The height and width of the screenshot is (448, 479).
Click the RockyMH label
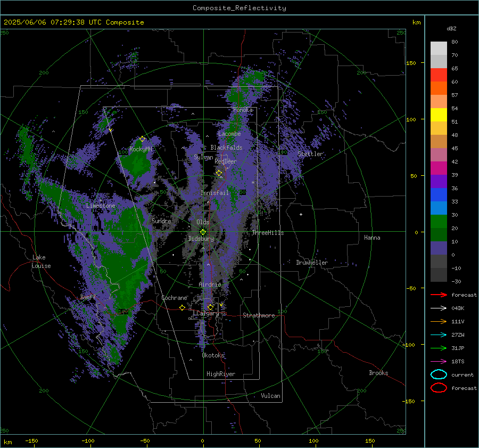tap(141, 149)
